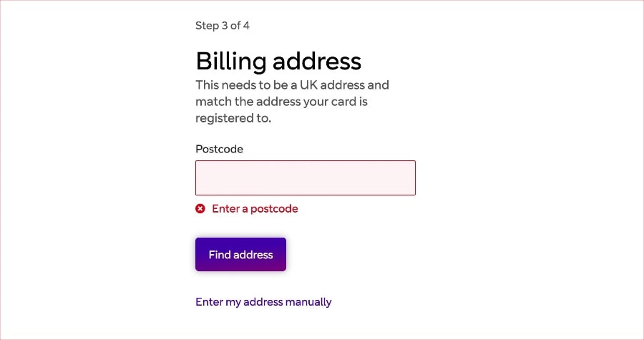
Task: Select the 'Enter a postcode' error message
Action: click(x=255, y=208)
